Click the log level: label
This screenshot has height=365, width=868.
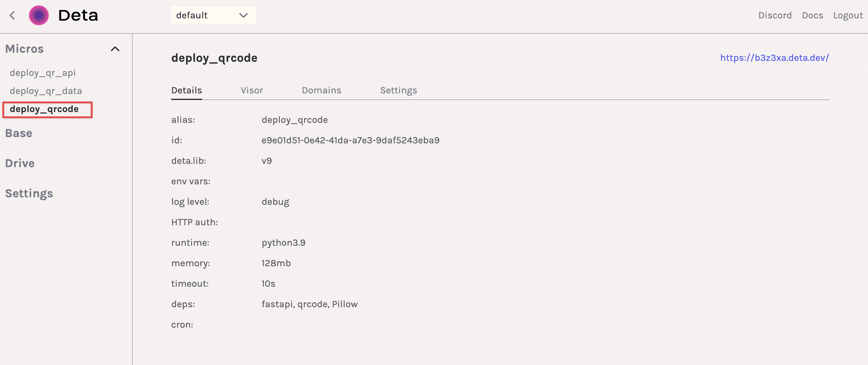click(x=190, y=202)
